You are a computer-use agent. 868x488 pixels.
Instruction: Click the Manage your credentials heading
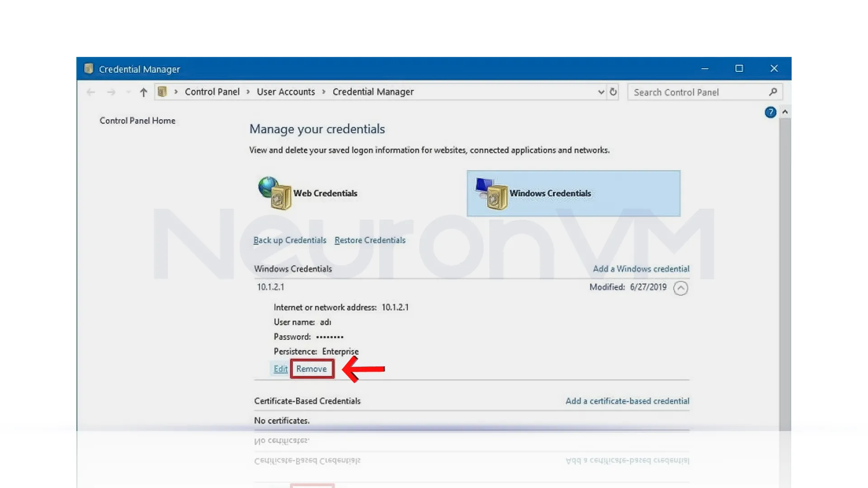pos(317,129)
